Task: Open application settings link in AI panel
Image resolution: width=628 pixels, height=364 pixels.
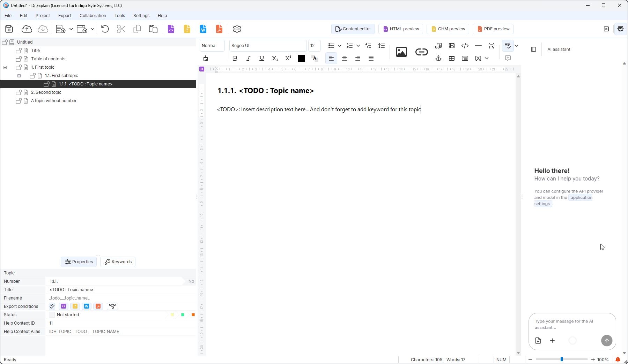Action: 581,197
